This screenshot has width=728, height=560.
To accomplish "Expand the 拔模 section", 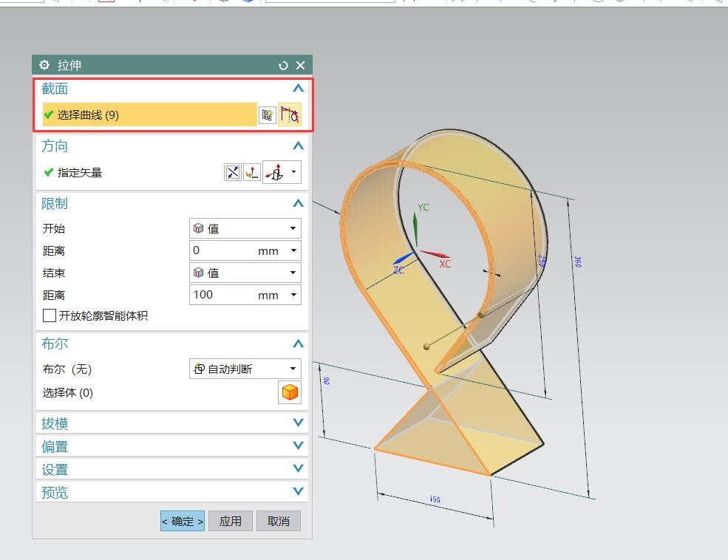I will click(x=298, y=423).
